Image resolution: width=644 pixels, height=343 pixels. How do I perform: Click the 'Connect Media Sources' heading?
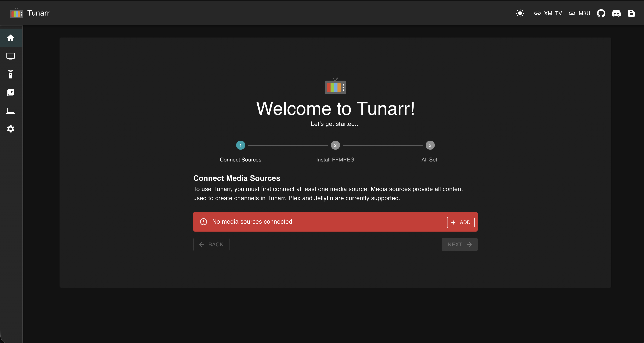pyautogui.click(x=237, y=178)
